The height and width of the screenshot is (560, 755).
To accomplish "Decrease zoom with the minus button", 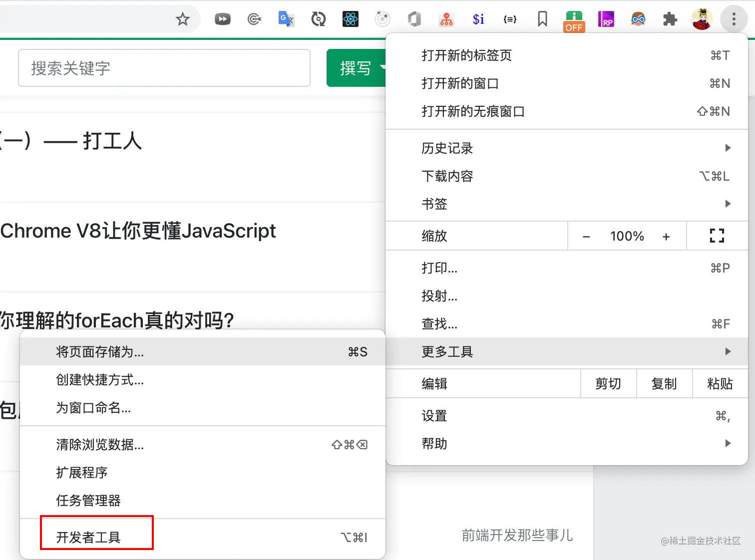I will point(586,237).
